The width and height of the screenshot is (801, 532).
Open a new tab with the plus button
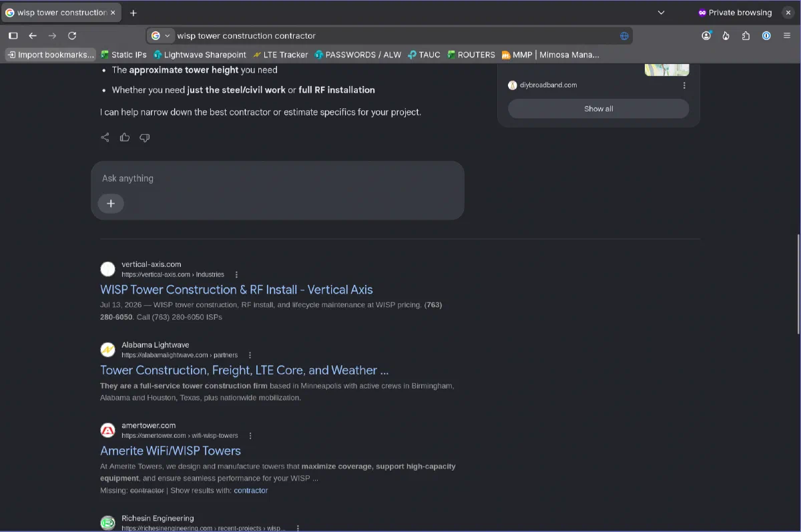click(x=133, y=13)
